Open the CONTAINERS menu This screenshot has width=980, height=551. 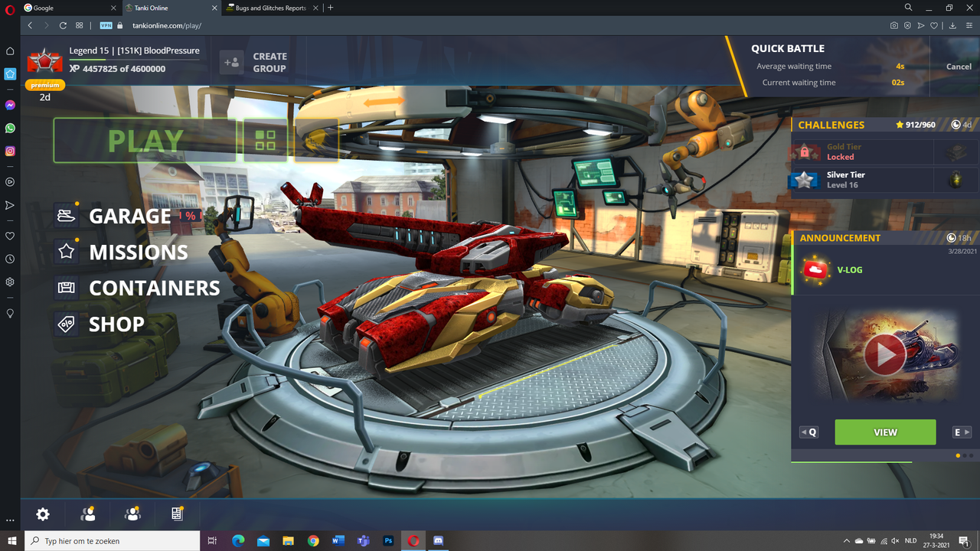[x=155, y=288]
